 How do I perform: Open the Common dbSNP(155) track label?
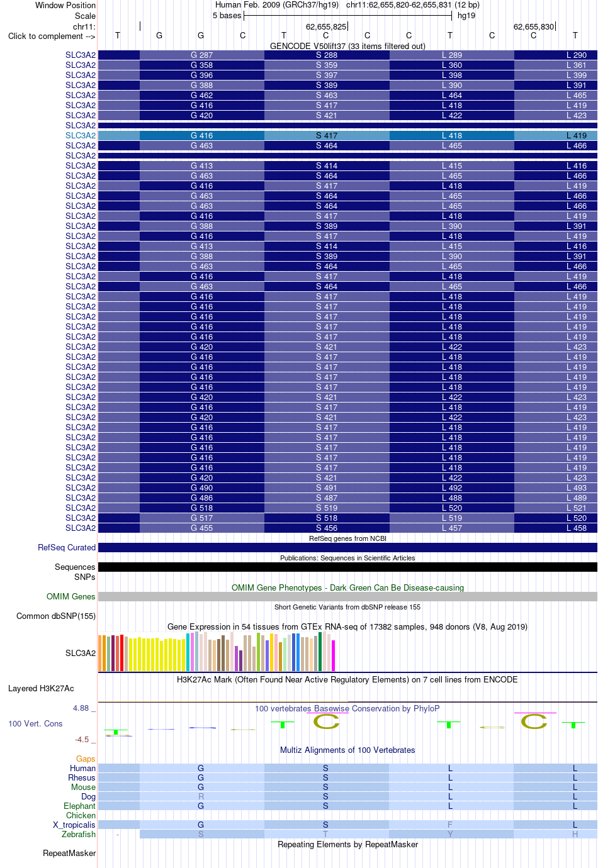[x=56, y=616]
